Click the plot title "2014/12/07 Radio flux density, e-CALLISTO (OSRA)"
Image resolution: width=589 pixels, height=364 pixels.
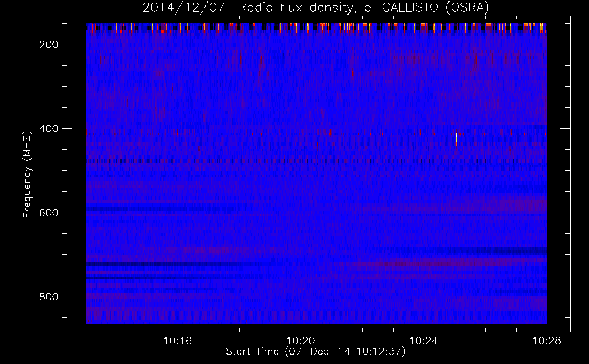tap(316, 7)
